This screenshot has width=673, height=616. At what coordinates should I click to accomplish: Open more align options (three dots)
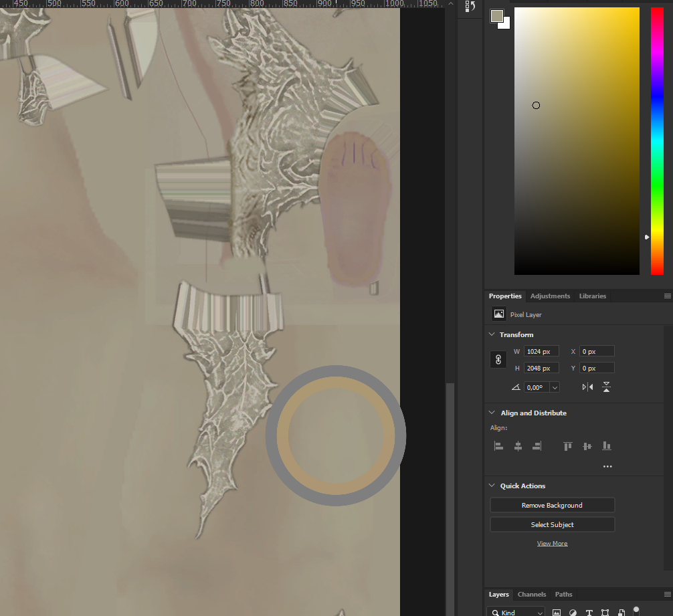[607, 466]
